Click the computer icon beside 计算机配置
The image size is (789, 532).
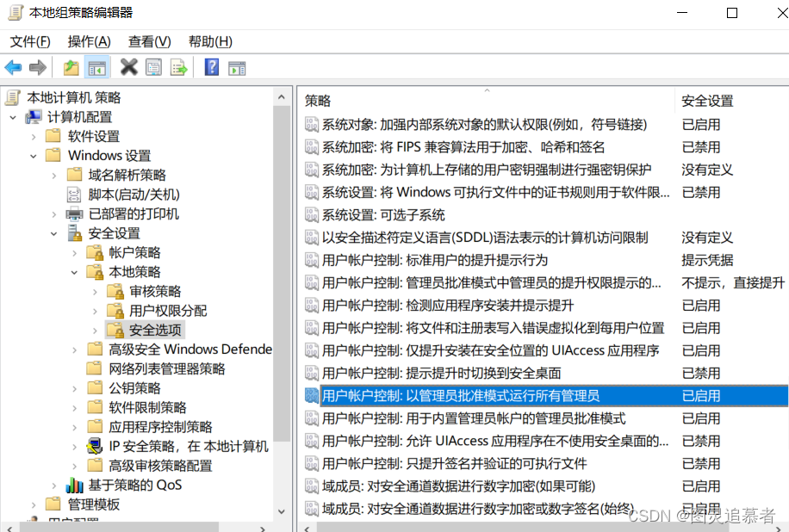34,117
